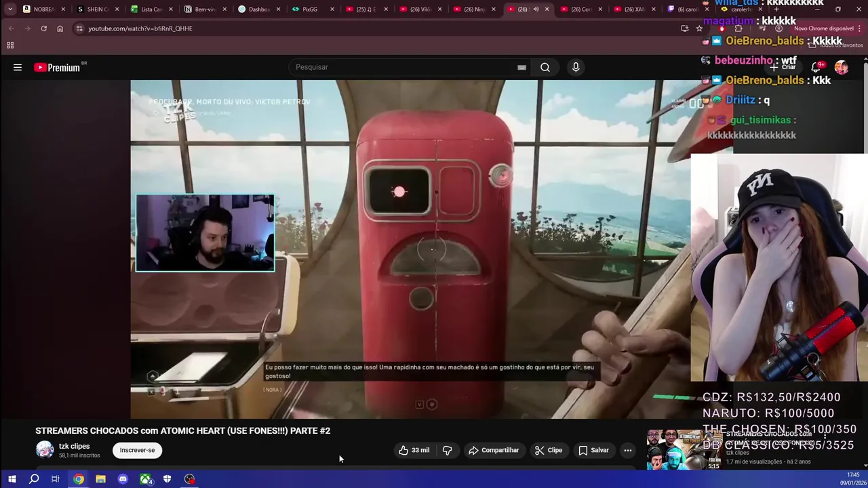Create a clip with Clipe button

pos(549,450)
